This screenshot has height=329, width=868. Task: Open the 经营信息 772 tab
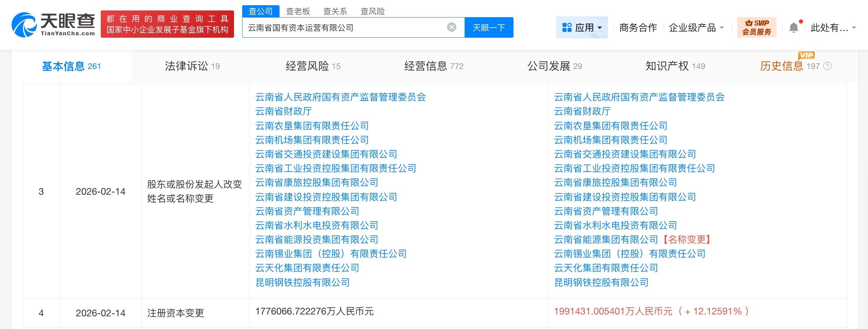pos(434,66)
